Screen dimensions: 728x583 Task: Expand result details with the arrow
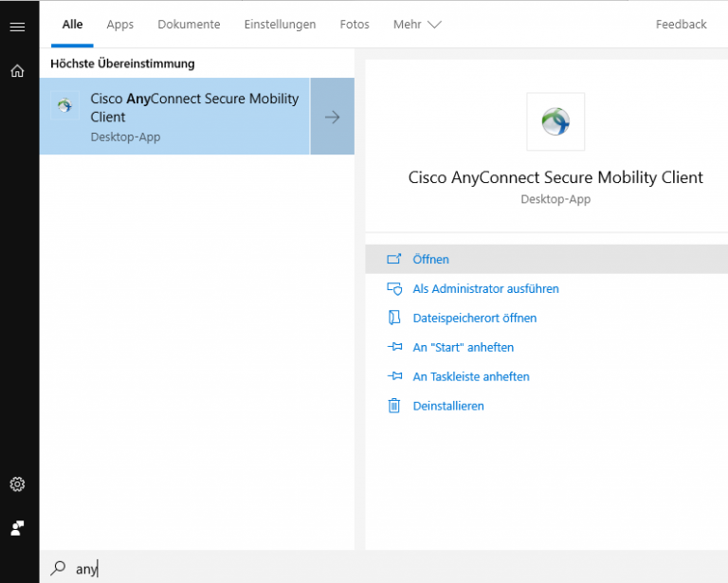pos(333,117)
